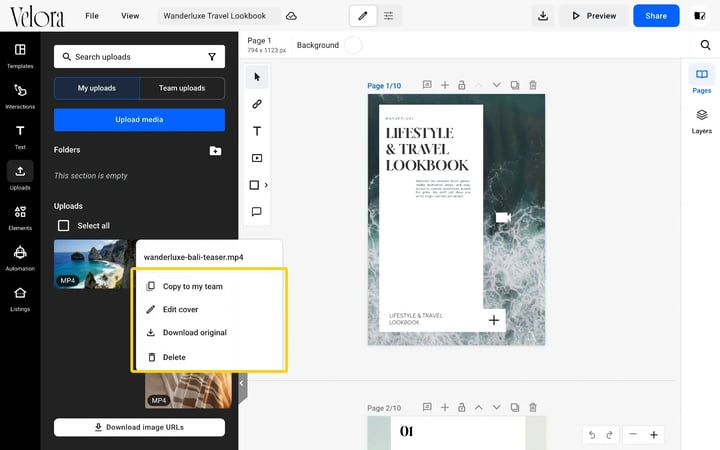The width and height of the screenshot is (720, 450).
Task: Delete Page 1/10
Action: 533,85
